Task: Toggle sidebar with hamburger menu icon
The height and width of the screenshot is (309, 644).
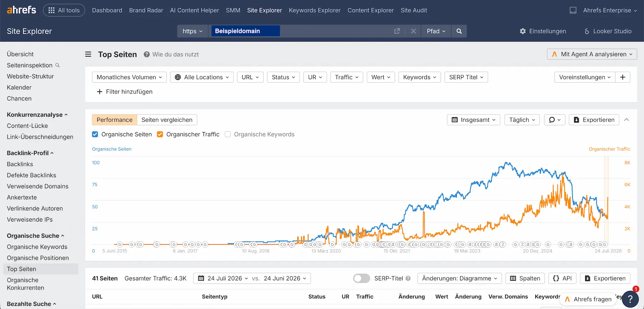Action: point(88,54)
